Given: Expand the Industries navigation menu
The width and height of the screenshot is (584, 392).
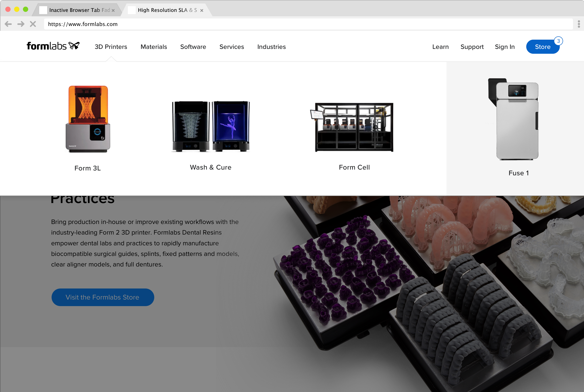Looking at the screenshot, I should [271, 47].
